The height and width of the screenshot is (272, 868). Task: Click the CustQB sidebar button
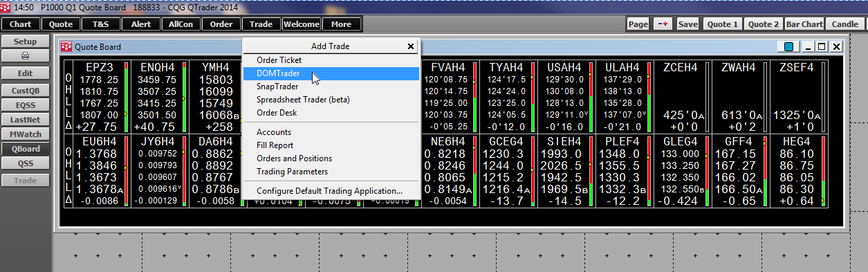click(x=25, y=91)
